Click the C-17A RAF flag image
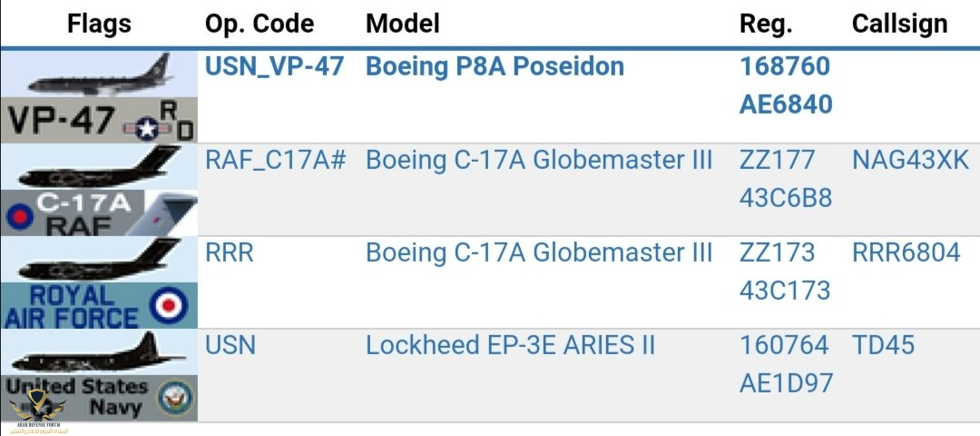980x436 pixels. click(98, 190)
